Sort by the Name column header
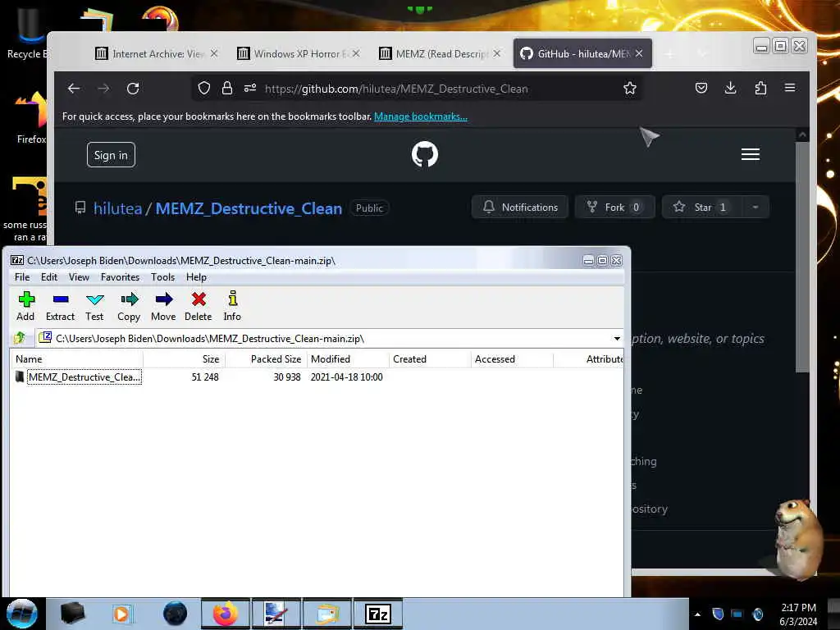Screen dimensions: 840x630 point(77,359)
